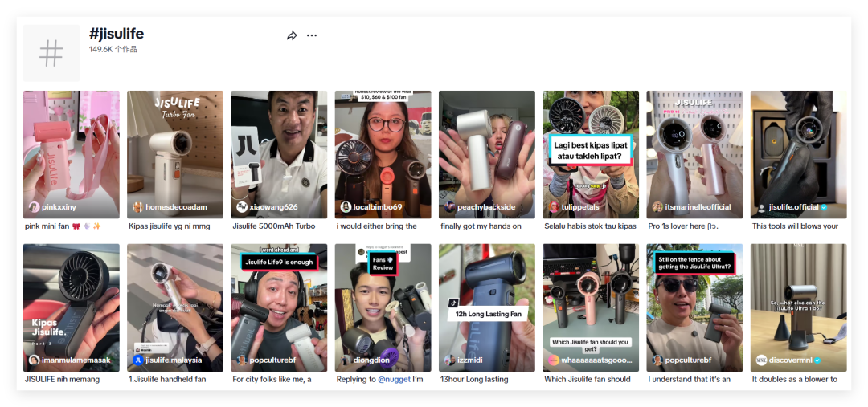Open the three-dot more options menu
Viewport: 868px width, 407px height.
coord(312,35)
